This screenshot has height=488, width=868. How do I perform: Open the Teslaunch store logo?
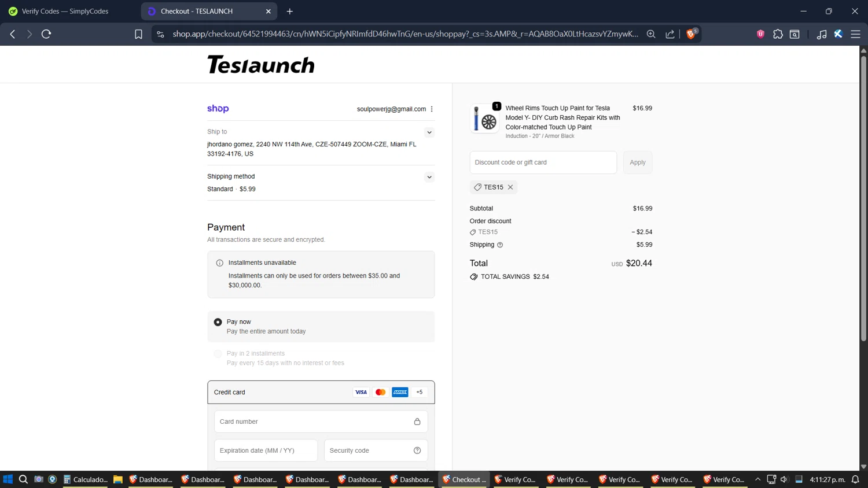point(261,65)
